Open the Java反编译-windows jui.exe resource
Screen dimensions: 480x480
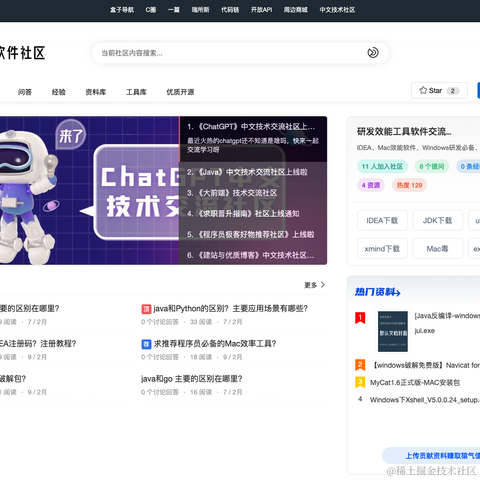tap(447, 323)
